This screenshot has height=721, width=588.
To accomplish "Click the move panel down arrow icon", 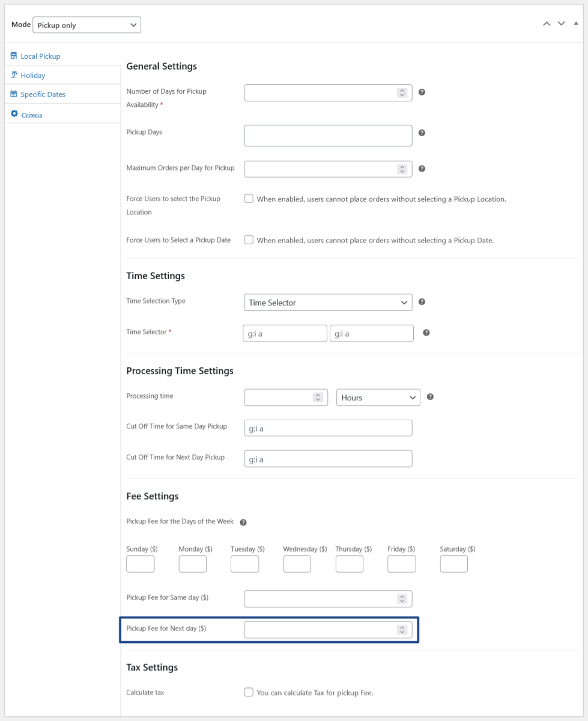I will [x=561, y=24].
